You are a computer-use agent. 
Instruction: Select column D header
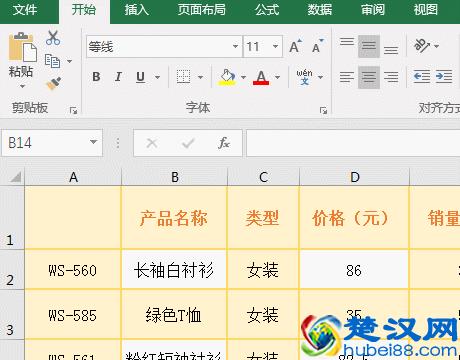pos(355,177)
